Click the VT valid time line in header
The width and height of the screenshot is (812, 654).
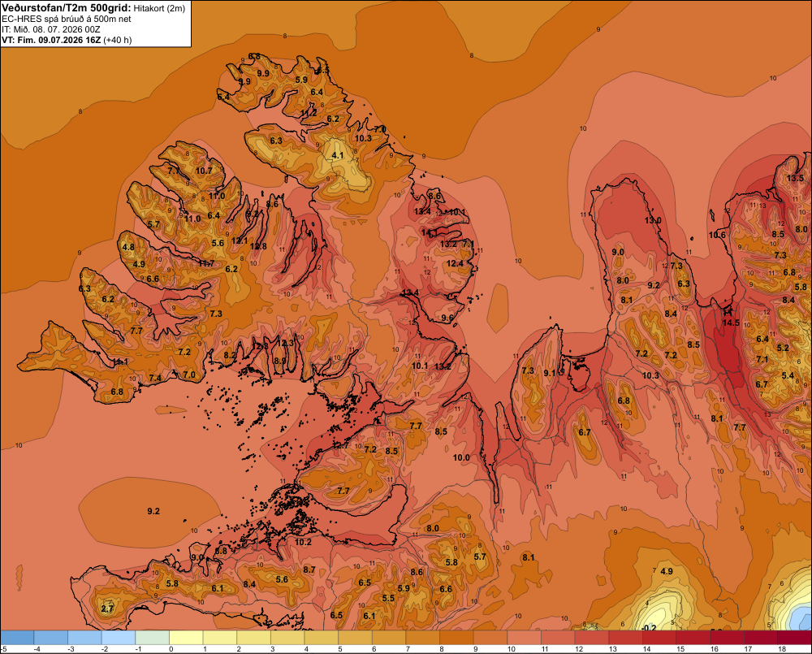point(67,40)
